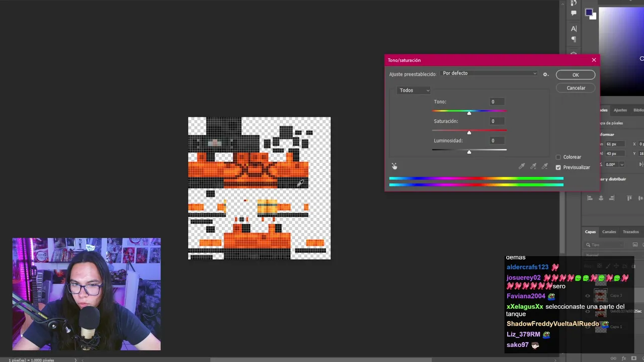This screenshot has height=362, width=644.
Task: Click username Faviana2004 in chat
Action: (x=526, y=296)
